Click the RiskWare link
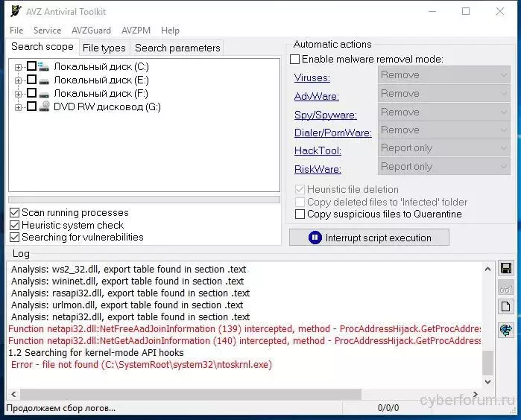This screenshot has height=420, width=521. [318, 169]
